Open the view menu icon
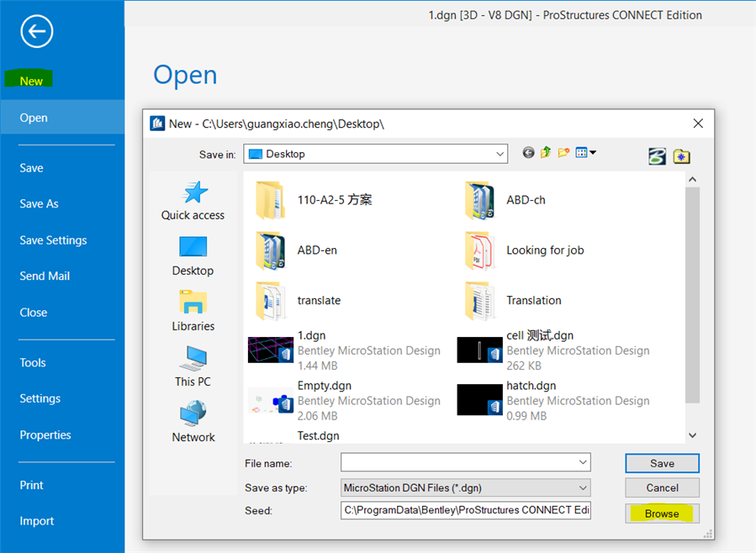Viewport: 756px width, 553px height. pos(581,153)
